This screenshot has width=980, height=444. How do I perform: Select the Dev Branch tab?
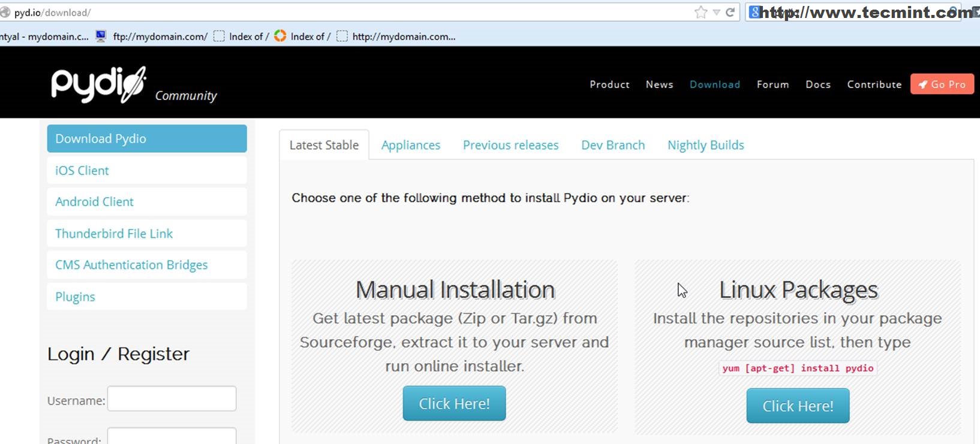(613, 145)
